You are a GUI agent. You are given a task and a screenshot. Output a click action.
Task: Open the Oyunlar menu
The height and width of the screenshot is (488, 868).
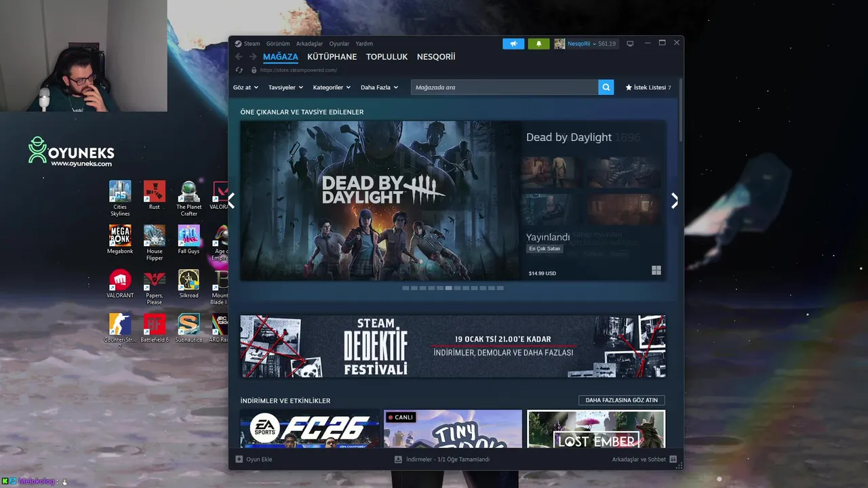[x=339, y=43]
